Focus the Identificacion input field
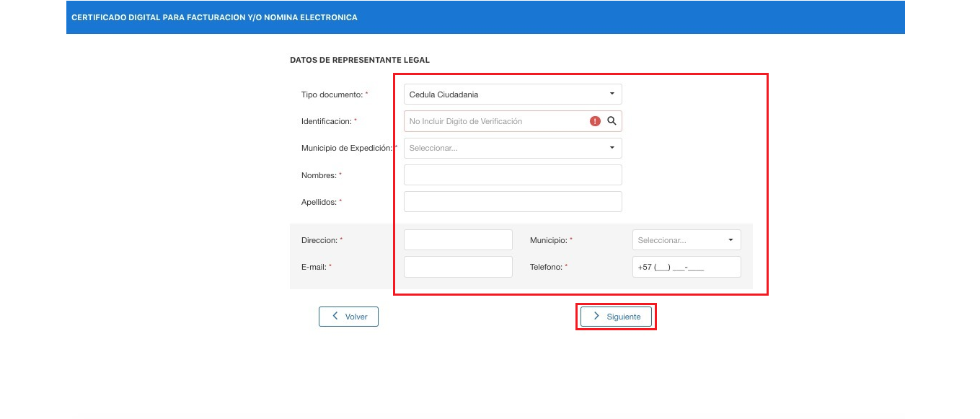 click(x=496, y=121)
